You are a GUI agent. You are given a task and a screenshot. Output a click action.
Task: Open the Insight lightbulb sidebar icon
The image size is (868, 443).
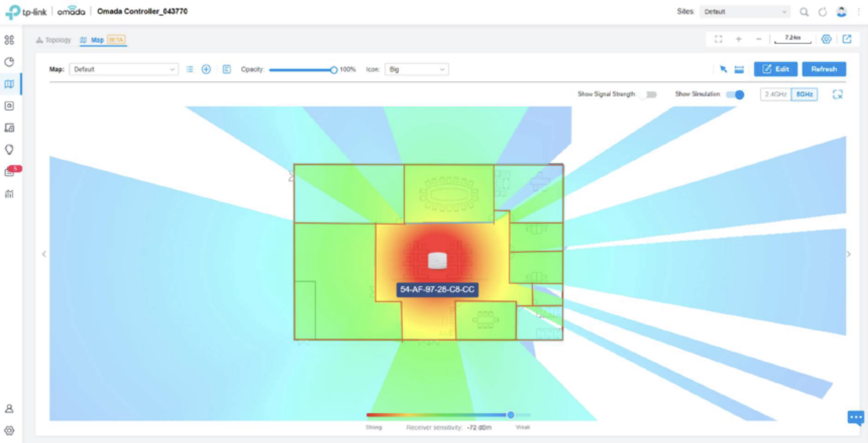[x=9, y=150]
